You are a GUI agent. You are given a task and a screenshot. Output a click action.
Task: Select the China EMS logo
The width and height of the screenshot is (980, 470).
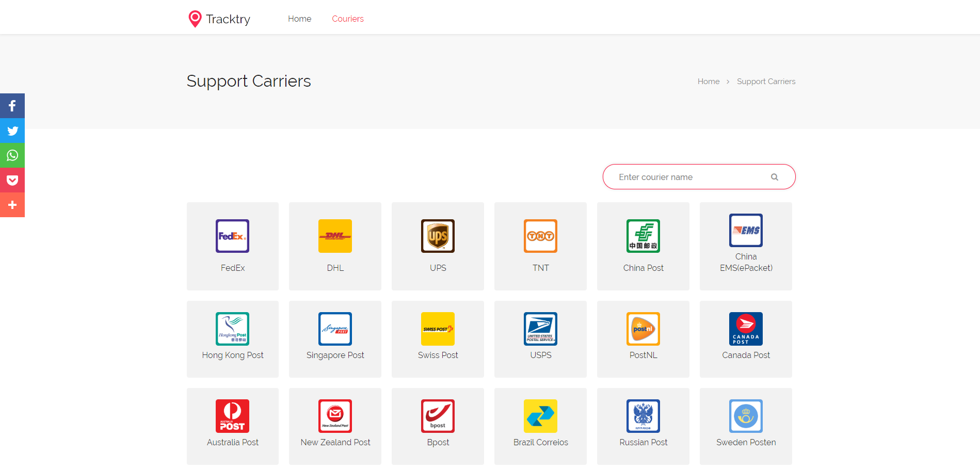coord(746,230)
